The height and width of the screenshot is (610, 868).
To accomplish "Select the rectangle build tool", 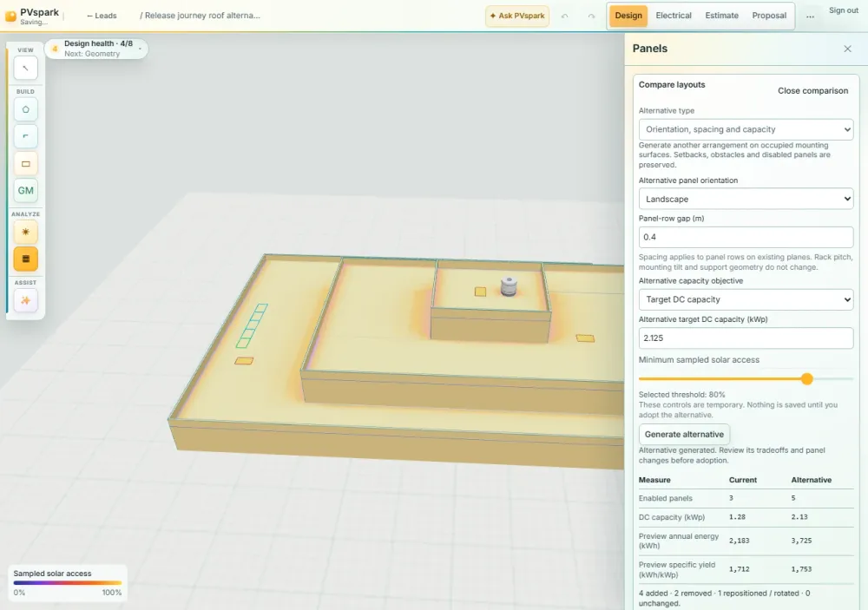I will click(25, 164).
